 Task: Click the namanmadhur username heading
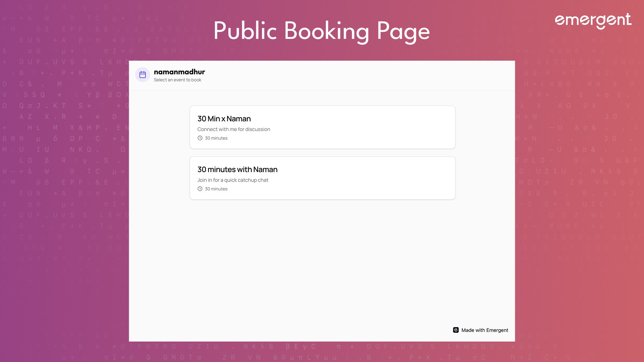179,72
